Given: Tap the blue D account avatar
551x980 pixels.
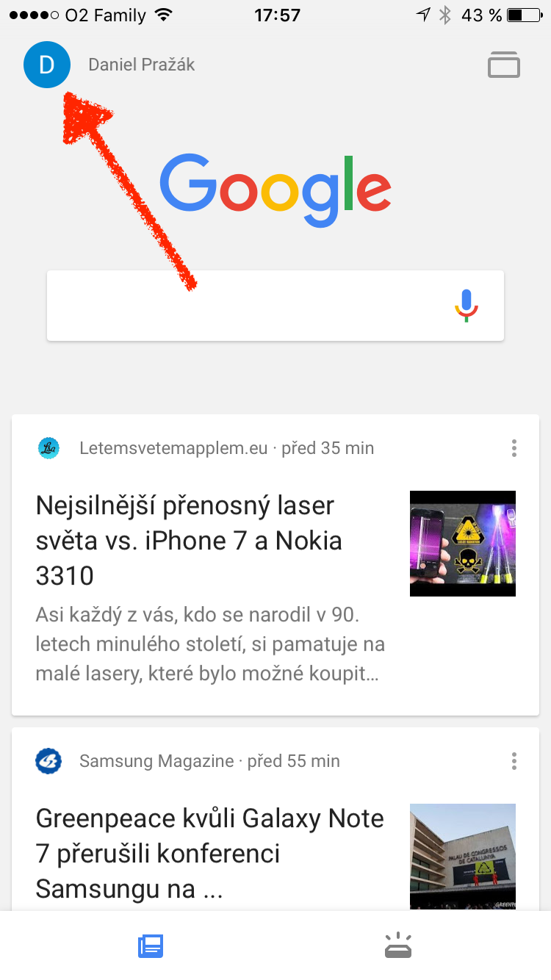Looking at the screenshot, I should (x=47, y=65).
